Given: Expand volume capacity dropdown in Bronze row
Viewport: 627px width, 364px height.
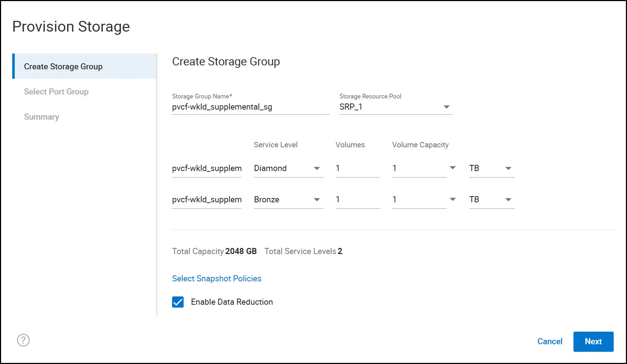Looking at the screenshot, I should (453, 199).
